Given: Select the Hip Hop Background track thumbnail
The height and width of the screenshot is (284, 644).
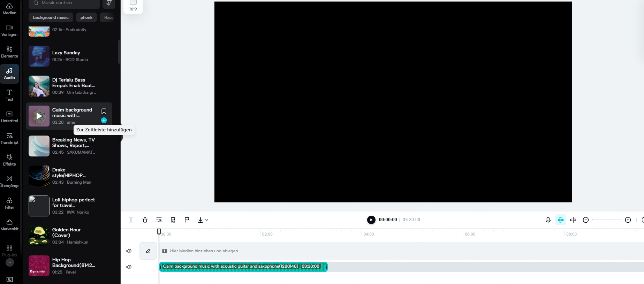Looking at the screenshot, I should pyautogui.click(x=39, y=266).
